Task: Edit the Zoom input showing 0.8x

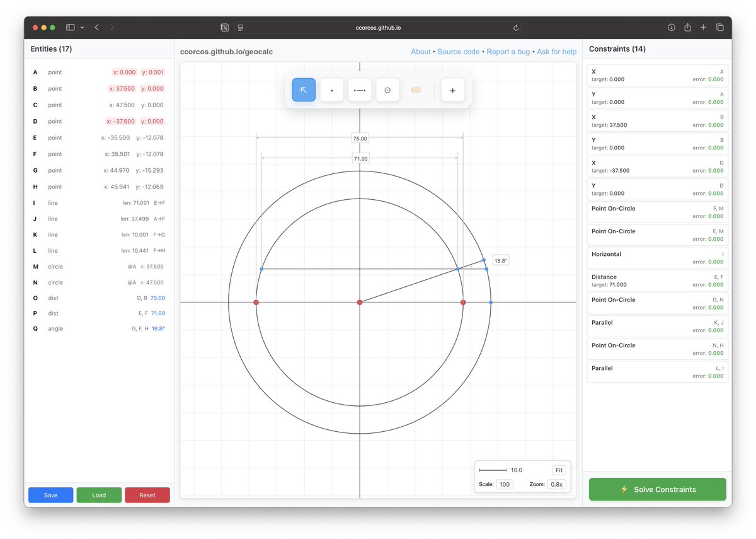Action: coord(556,484)
